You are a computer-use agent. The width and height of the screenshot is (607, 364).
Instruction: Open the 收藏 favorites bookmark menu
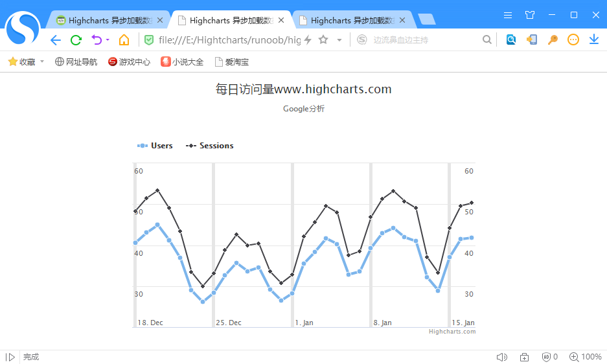coord(23,62)
